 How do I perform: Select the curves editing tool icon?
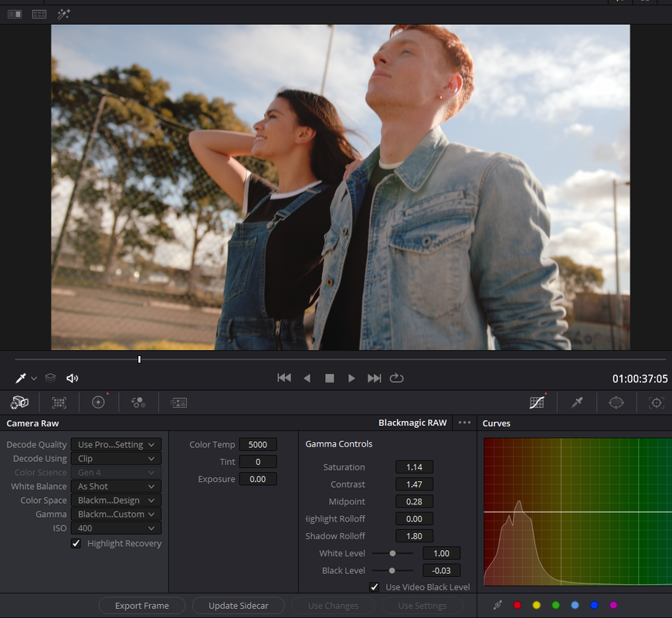tap(497, 605)
